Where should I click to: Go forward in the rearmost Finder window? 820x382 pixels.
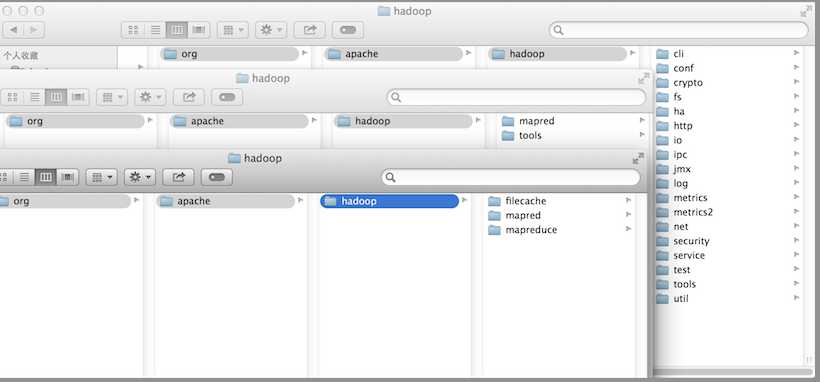(34, 30)
